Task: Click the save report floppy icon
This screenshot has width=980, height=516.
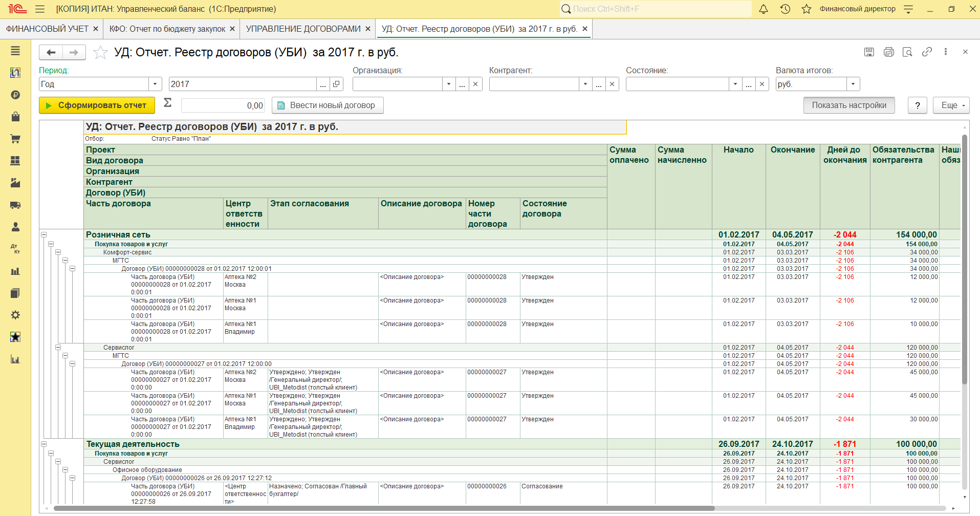Action: tap(869, 52)
